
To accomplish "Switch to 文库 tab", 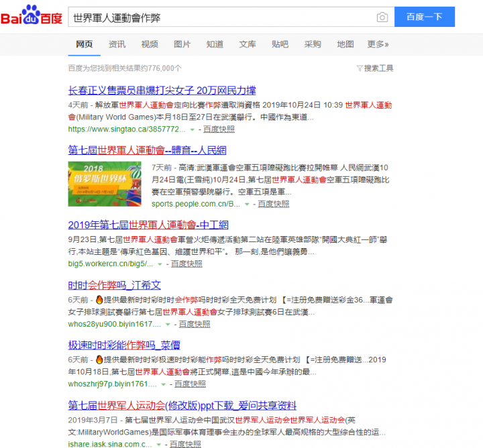I will click(x=248, y=44).
